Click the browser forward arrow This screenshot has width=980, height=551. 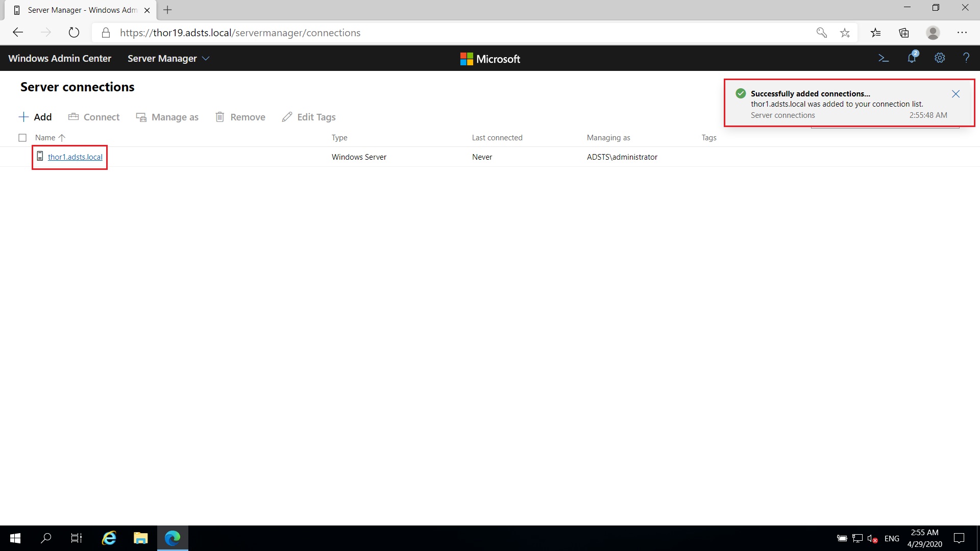46,33
